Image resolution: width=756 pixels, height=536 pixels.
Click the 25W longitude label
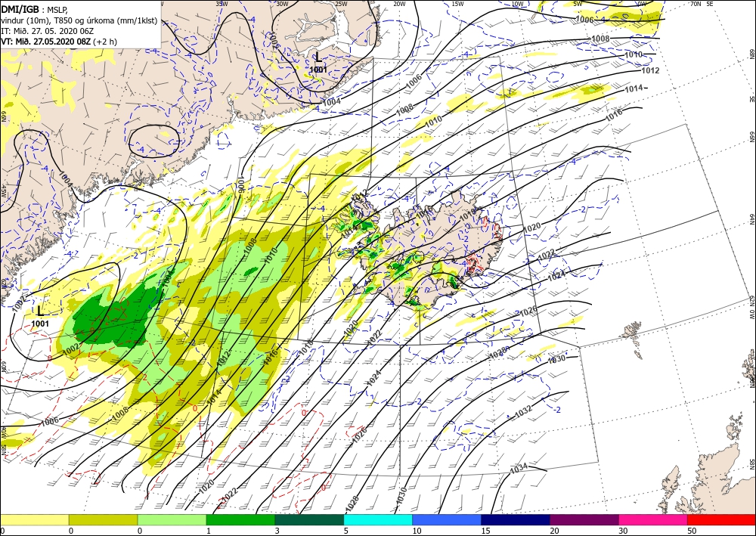[341, 3]
